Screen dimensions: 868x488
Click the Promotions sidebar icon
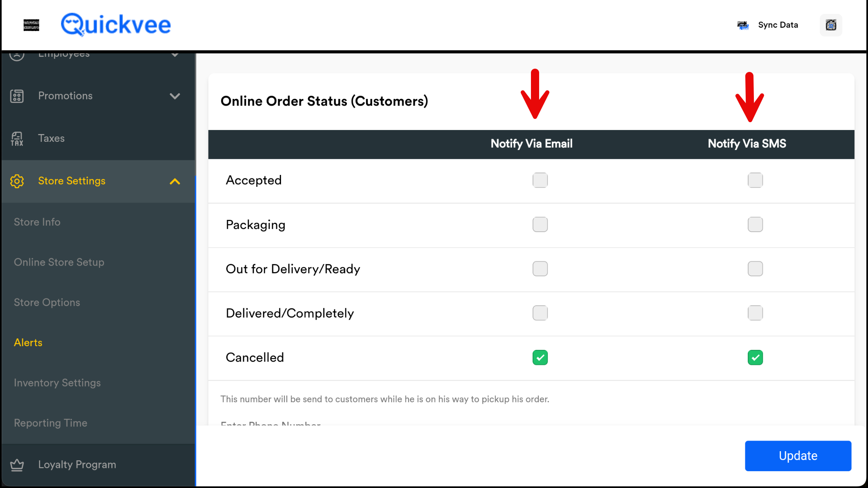click(17, 96)
